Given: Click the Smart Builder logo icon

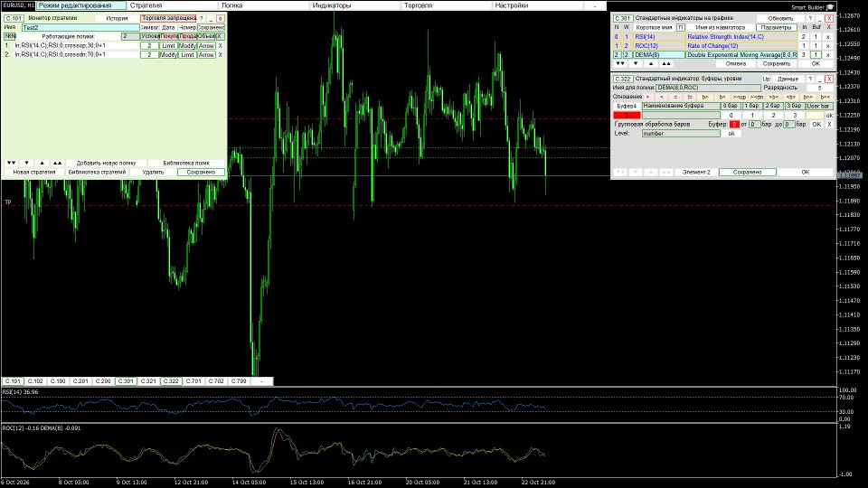Looking at the screenshot, I should pyautogui.click(x=830, y=7).
